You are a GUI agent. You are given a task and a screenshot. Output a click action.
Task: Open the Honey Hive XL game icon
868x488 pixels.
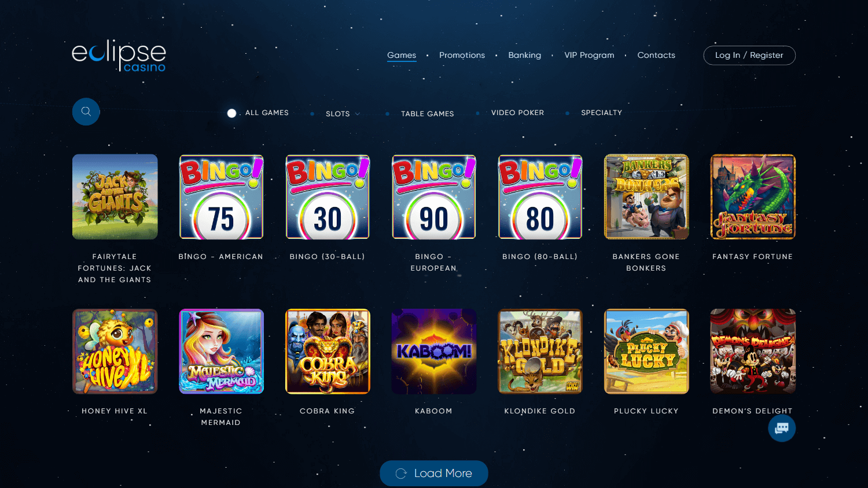pos(115,352)
